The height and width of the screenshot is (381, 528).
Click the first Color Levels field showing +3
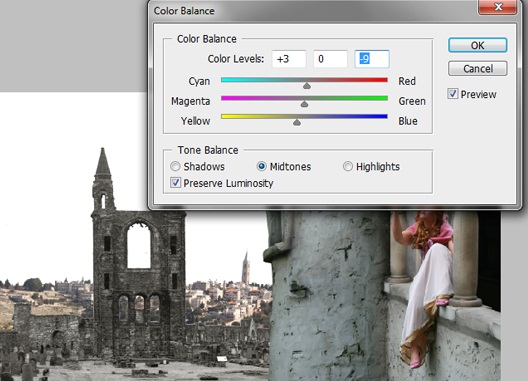(289, 59)
